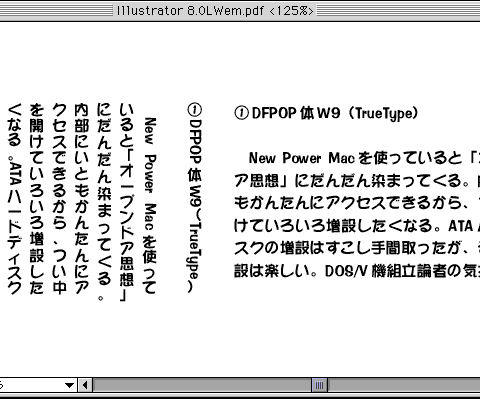480x399 pixels.
Task: Click the vertical column いると「オープンドア思想」
Action: click(127, 202)
